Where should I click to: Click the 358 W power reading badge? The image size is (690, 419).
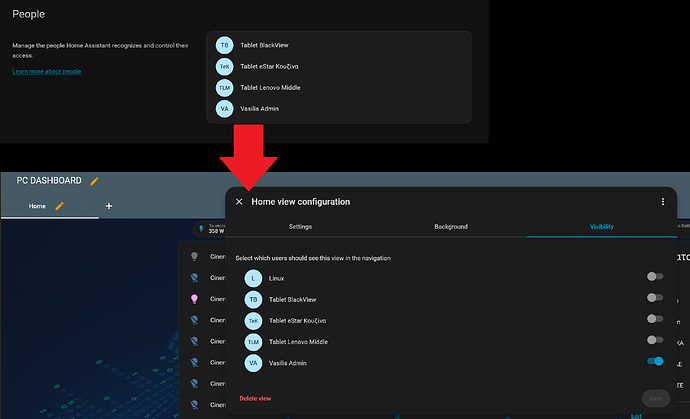pyautogui.click(x=211, y=229)
